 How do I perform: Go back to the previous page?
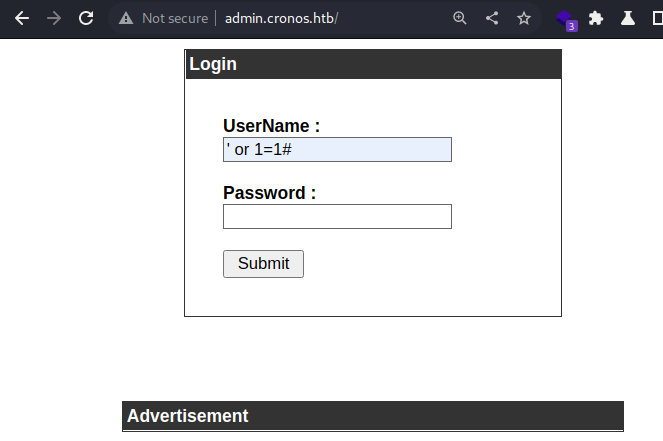click(22, 18)
